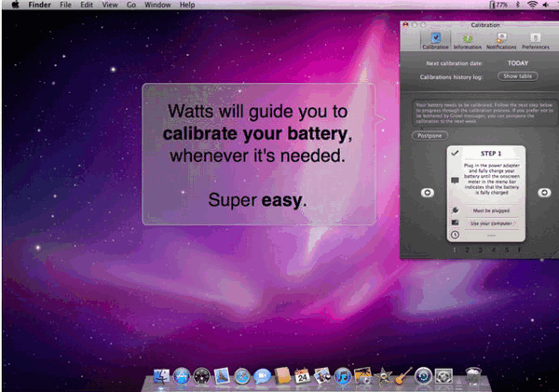
Task: Click the Show table button
Action: tap(518, 76)
